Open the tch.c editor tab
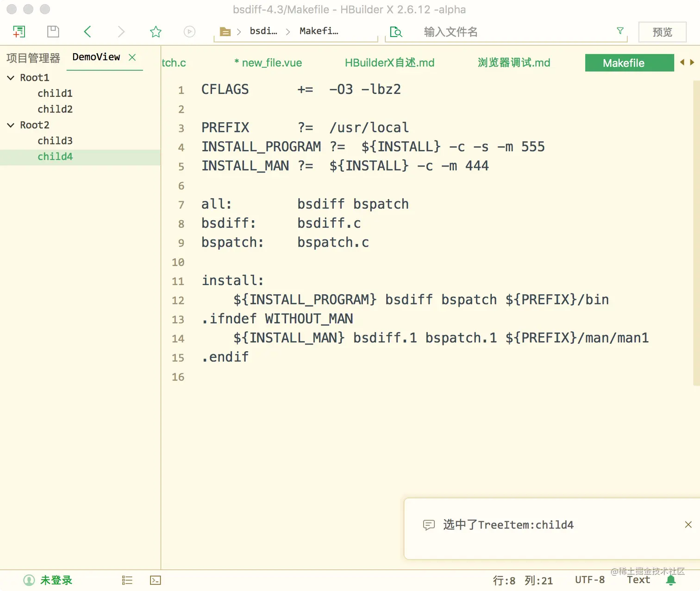The width and height of the screenshot is (700, 591). point(174,63)
